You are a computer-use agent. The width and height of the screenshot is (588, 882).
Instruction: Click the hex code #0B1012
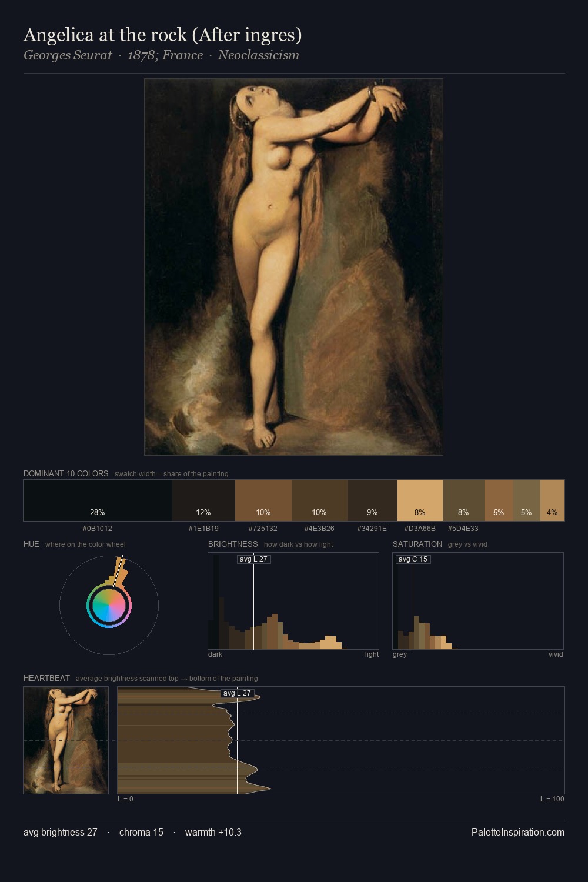(x=98, y=529)
